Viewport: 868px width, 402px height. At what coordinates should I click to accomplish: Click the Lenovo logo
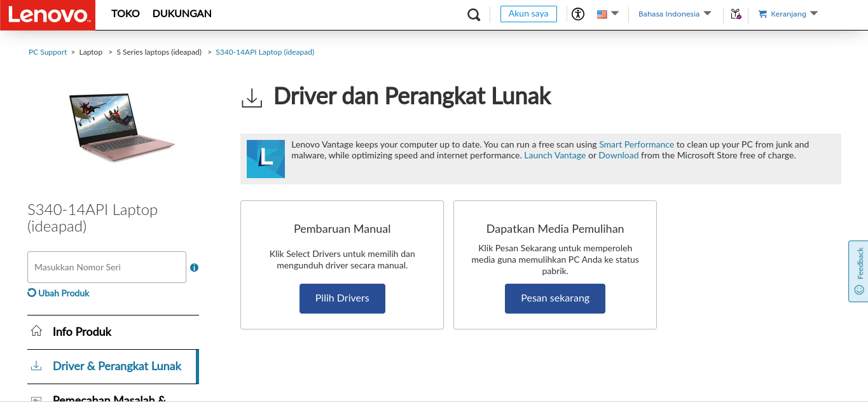pyautogui.click(x=48, y=15)
